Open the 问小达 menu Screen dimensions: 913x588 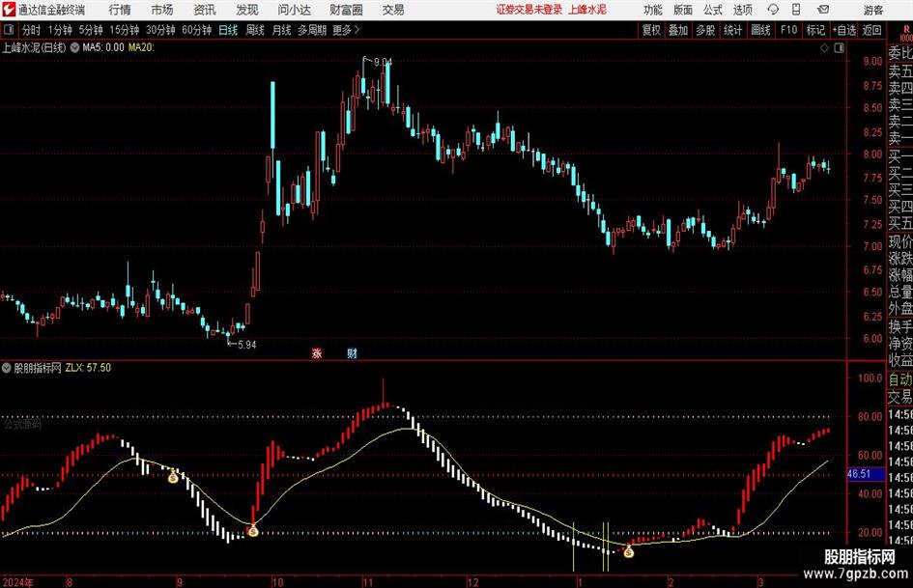point(295,10)
